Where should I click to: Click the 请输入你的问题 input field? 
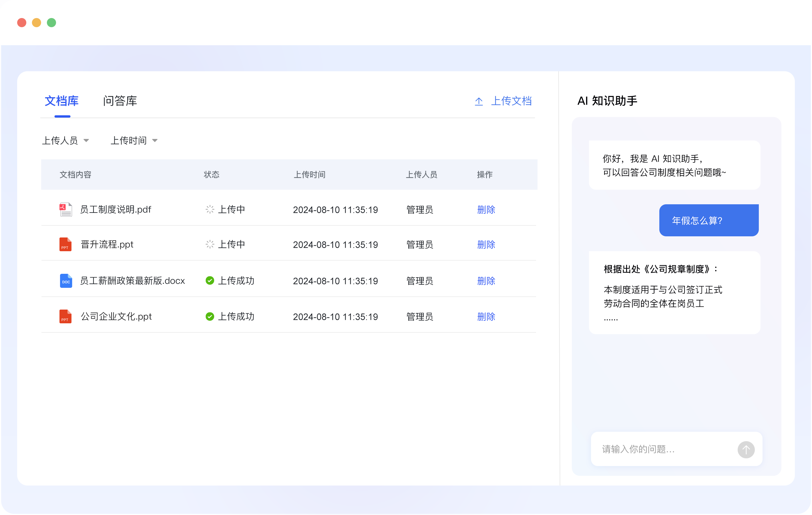click(x=658, y=449)
